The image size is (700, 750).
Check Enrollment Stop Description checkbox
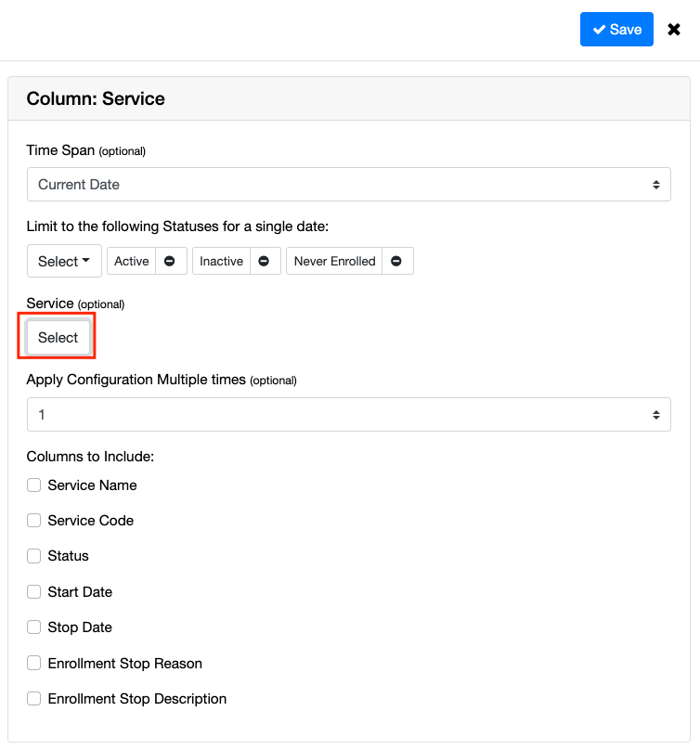point(34,698)
